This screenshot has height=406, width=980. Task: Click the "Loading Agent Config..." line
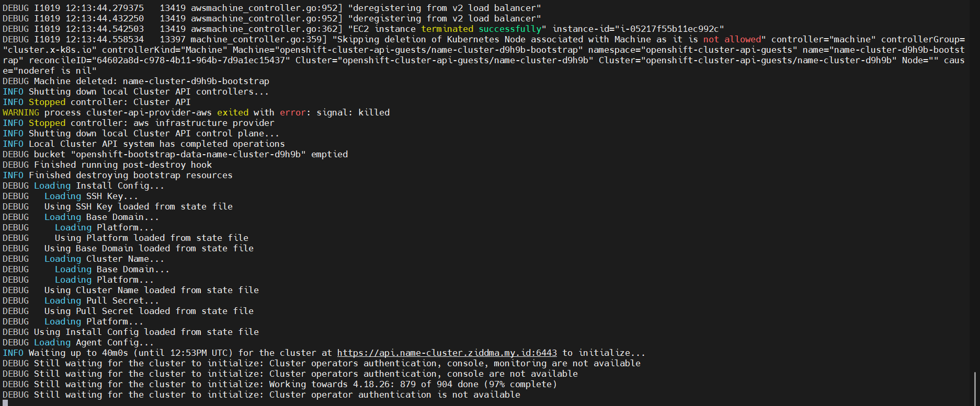tap(94, 342)
